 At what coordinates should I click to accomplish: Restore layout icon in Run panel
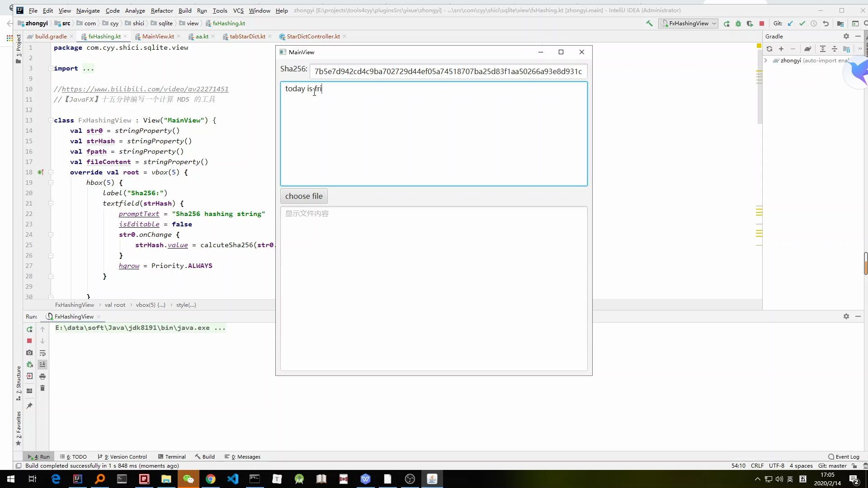(29, 391)
